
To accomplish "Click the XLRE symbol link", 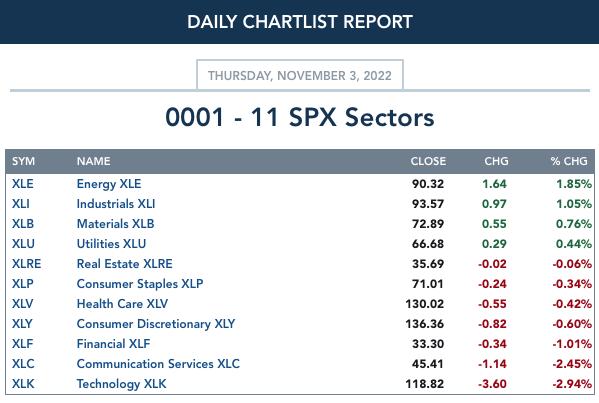I will (26, 264).
